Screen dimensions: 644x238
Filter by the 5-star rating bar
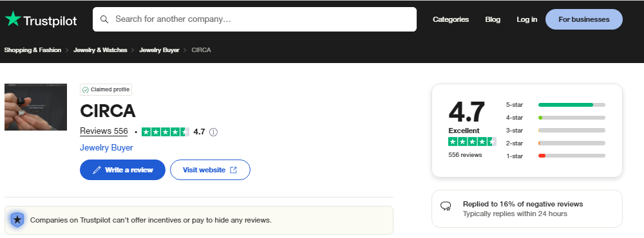[572, 105]
